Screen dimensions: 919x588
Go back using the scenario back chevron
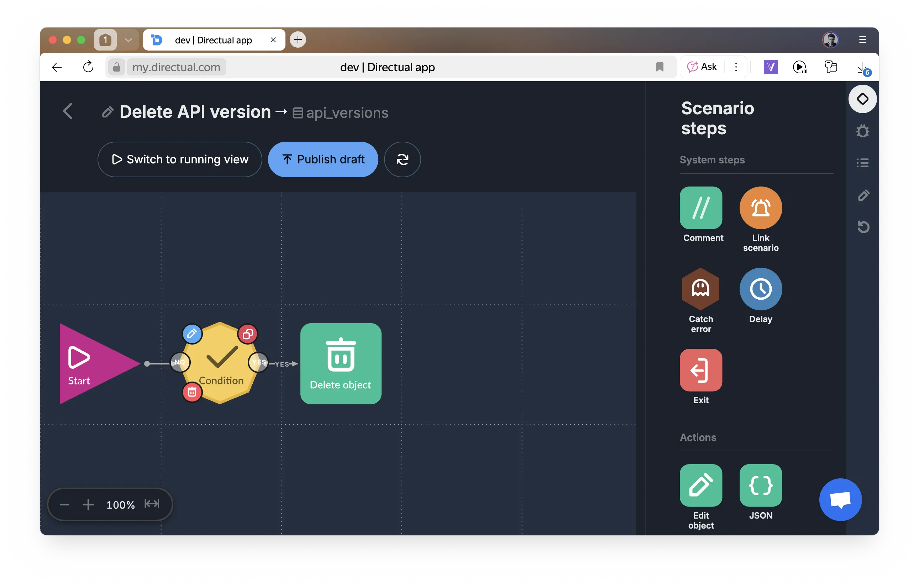68,111
